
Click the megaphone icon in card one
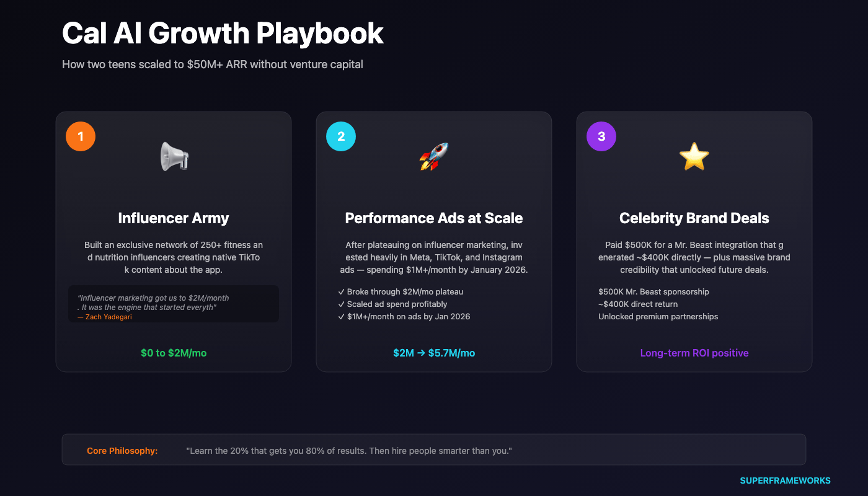pyautogui.click(x=174, y=156)
